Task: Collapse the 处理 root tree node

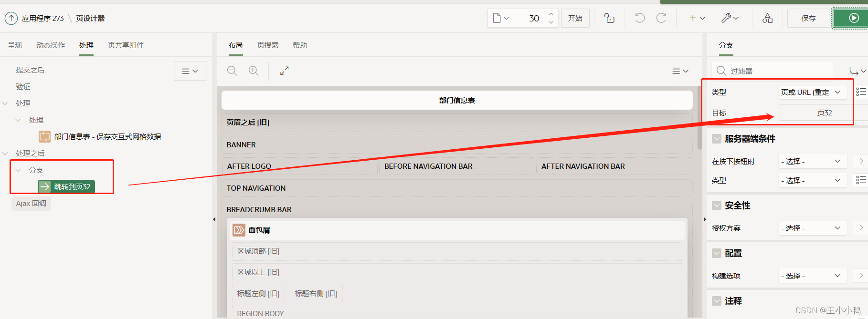Action: click(5, 103)
